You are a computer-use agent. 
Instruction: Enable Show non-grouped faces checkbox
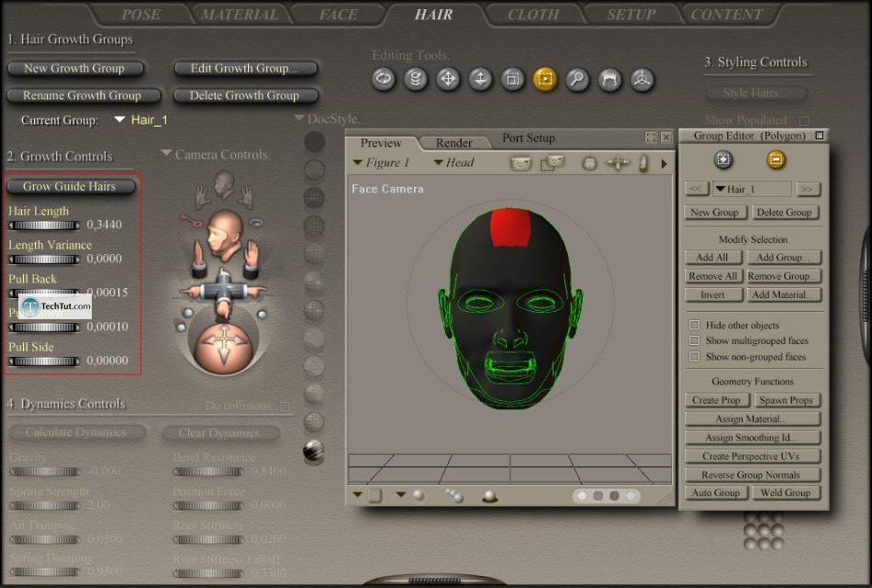[694, 356]
